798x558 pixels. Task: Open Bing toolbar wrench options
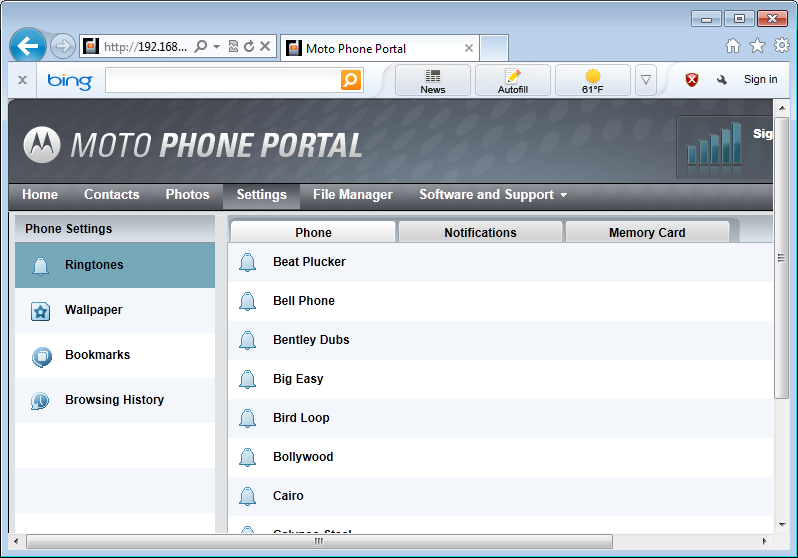pos(722,79)
